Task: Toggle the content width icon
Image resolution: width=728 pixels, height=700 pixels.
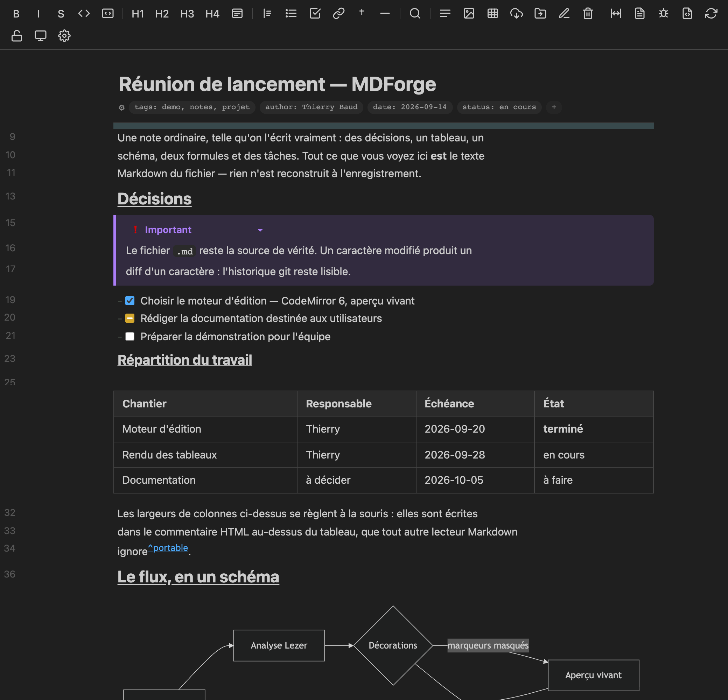Action: (616, 14)
